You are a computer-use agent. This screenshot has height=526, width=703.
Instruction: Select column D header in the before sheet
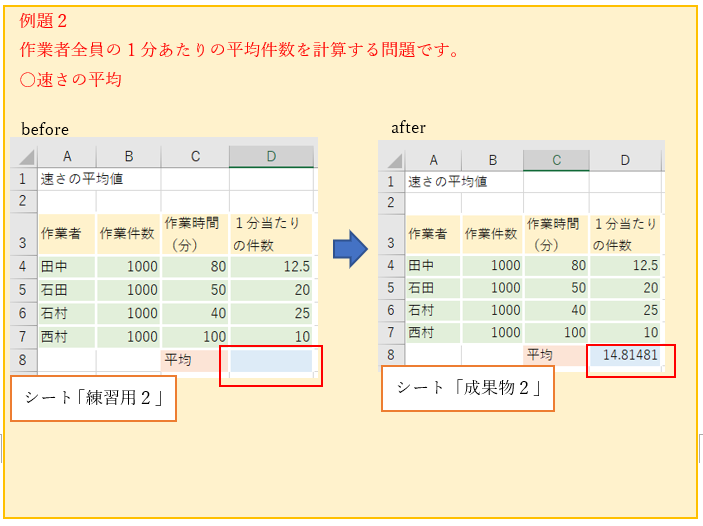[x=271, y=156]
